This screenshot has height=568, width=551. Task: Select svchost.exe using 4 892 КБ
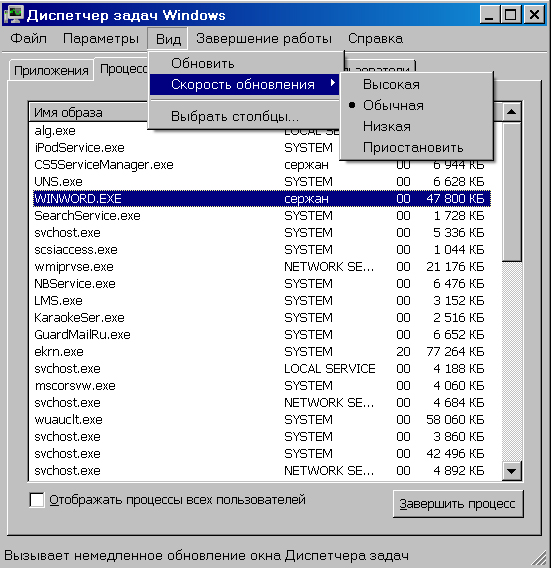262,471
